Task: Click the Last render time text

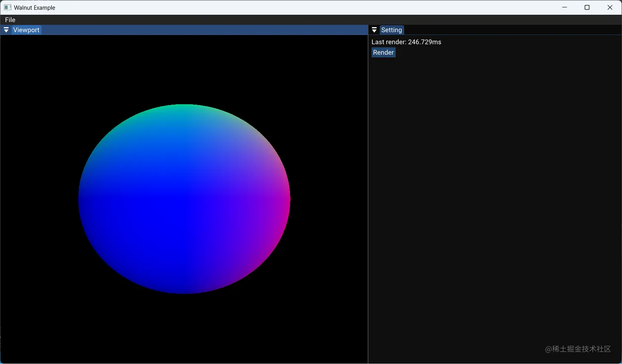Action: point(406,42)
